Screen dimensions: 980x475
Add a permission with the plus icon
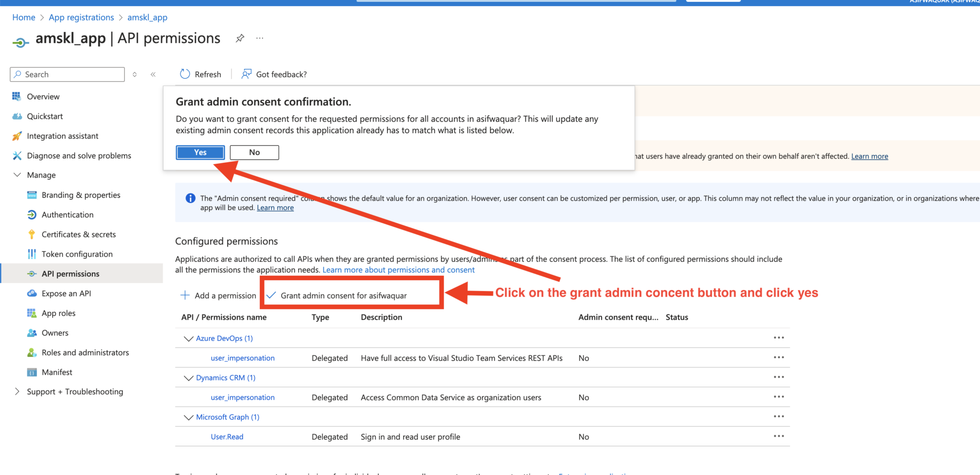[x=185, y=295]
